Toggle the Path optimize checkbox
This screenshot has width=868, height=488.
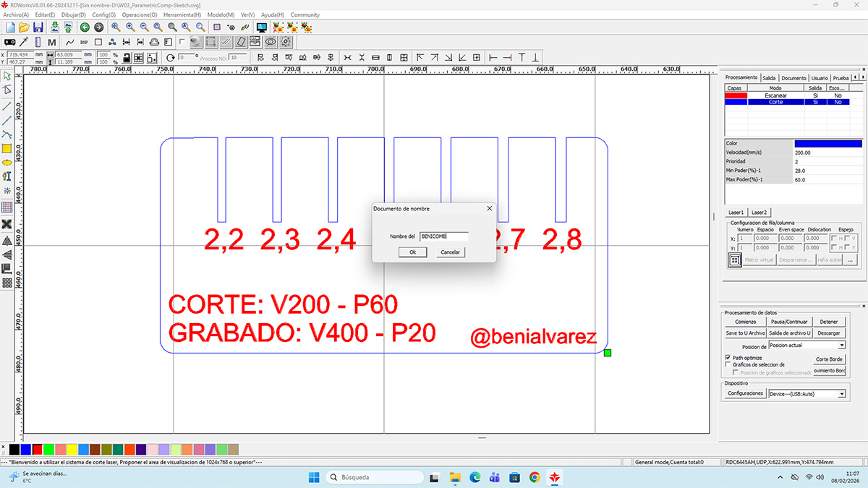tap(728, 357)
